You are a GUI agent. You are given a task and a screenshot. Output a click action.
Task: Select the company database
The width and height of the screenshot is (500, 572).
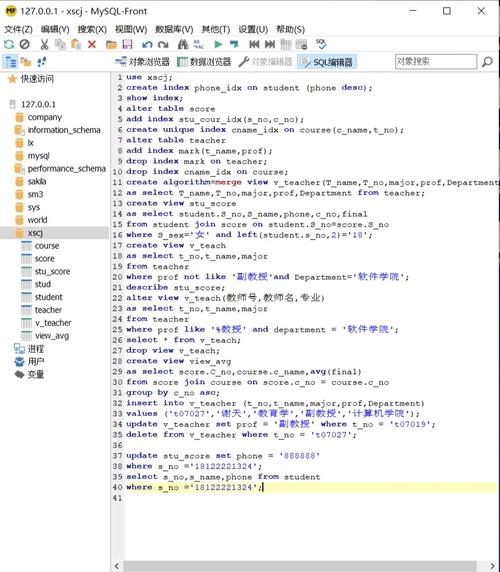[44, 117]
